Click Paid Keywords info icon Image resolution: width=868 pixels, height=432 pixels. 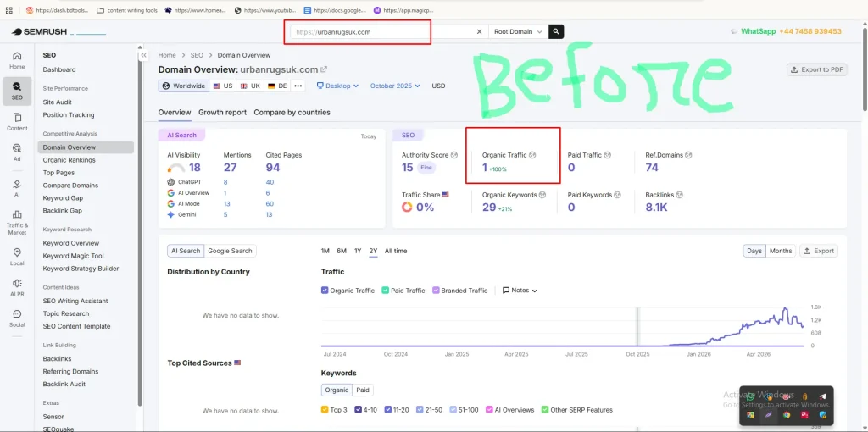617,195
